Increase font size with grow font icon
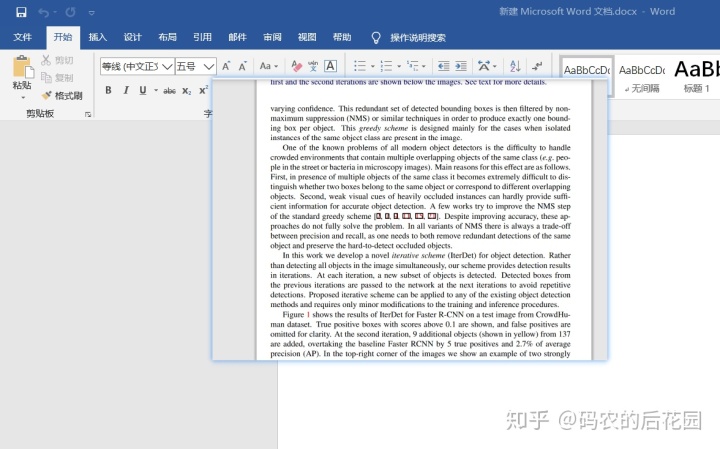This screenshot has width=720, height=449. coord(226,66)
